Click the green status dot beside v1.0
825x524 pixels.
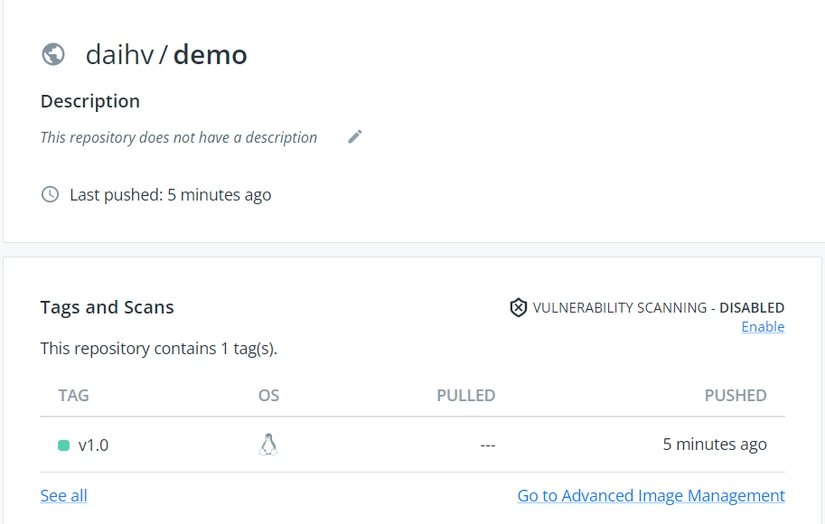coord(64,445)
